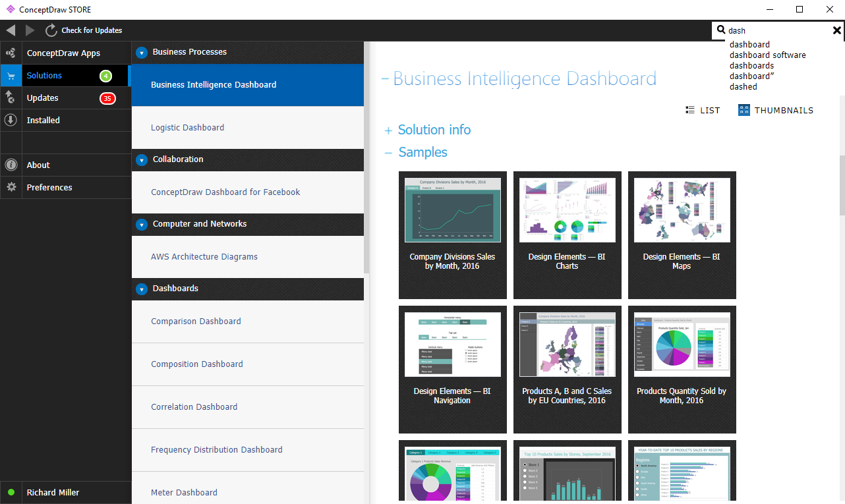Image resolution: width=845 pixels, height=504 pixels.
Task: Switch to LIST view
Action: point(703,111)
